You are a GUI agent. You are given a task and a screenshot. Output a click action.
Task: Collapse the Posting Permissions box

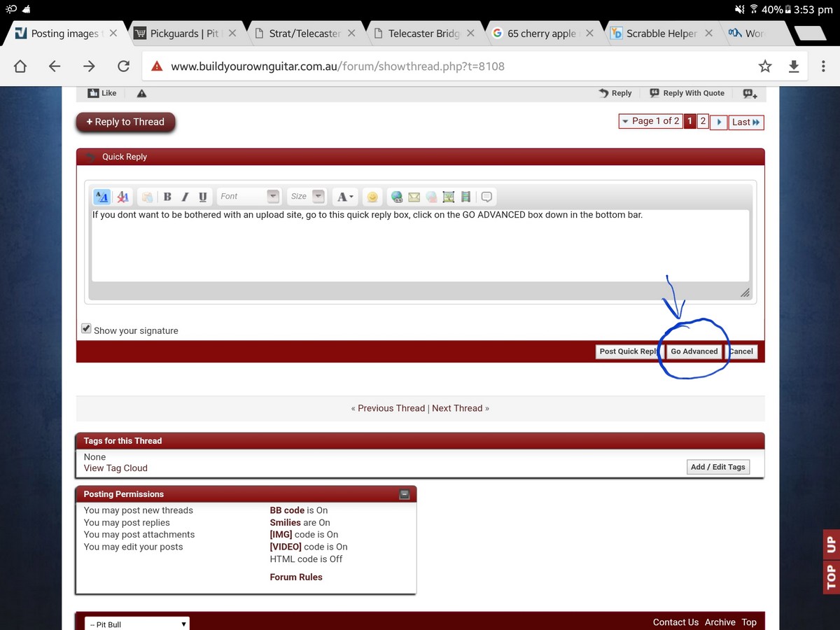(x=404, y=494)
